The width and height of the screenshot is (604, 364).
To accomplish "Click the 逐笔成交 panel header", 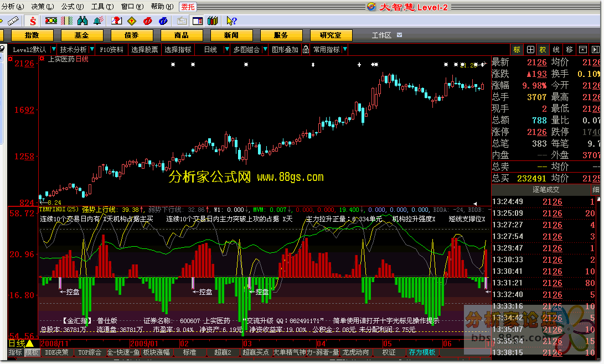I will tap(546, 190).
